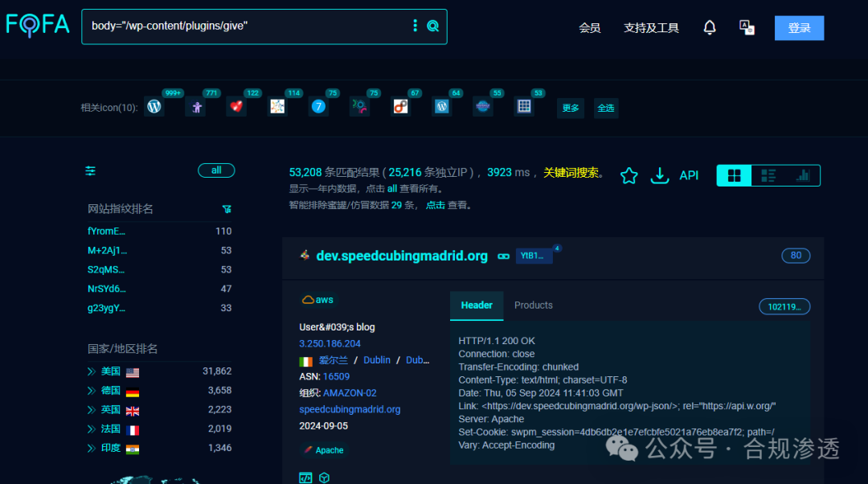Filter by heart icon with 122 badge
The height and width of the screenshot is (484, 868).
pos(236,107)
